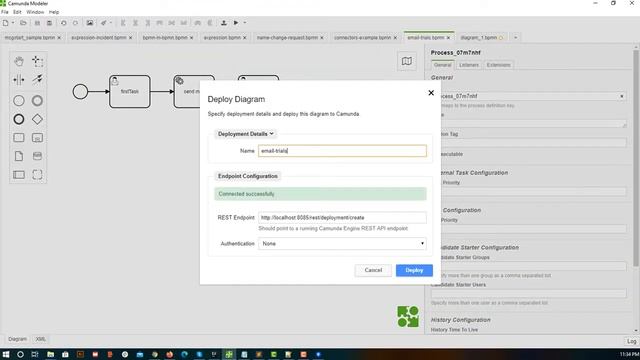Select the expanded subprocess palette shape

[x=37, y=138]
